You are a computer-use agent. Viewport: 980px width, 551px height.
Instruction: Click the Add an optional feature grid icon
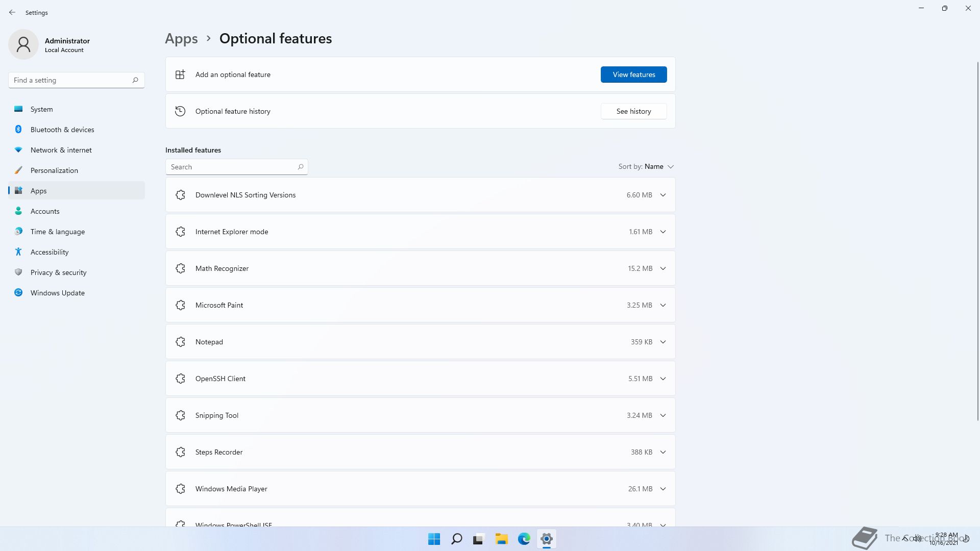180,74
